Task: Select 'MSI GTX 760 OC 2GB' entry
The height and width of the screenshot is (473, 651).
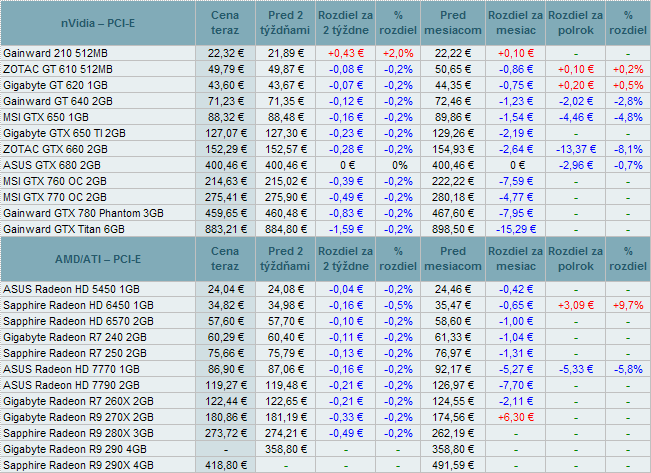Action: [x=55, y=181]
